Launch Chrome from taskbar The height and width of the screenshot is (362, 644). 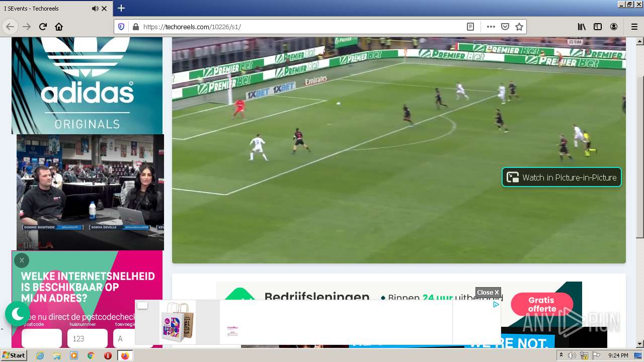[x=91, y=355]
